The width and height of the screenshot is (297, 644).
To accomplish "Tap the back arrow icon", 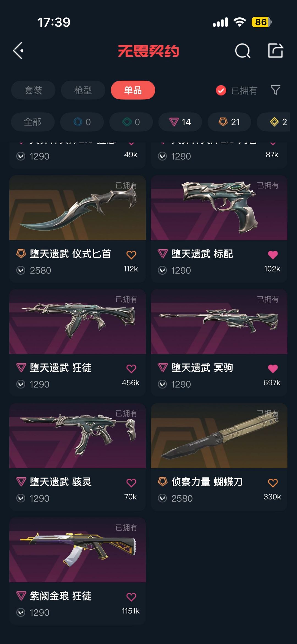I will [x=18, y=51].
